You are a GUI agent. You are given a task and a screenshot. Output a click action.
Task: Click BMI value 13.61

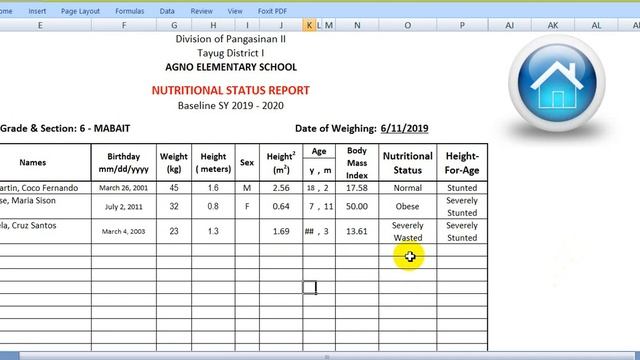pos(357,231)
